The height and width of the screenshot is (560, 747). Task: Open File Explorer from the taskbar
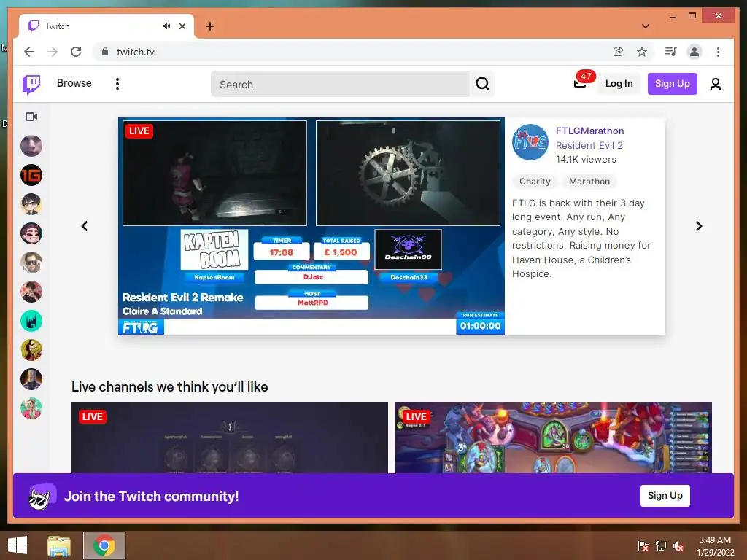click(x=59, y=545)
